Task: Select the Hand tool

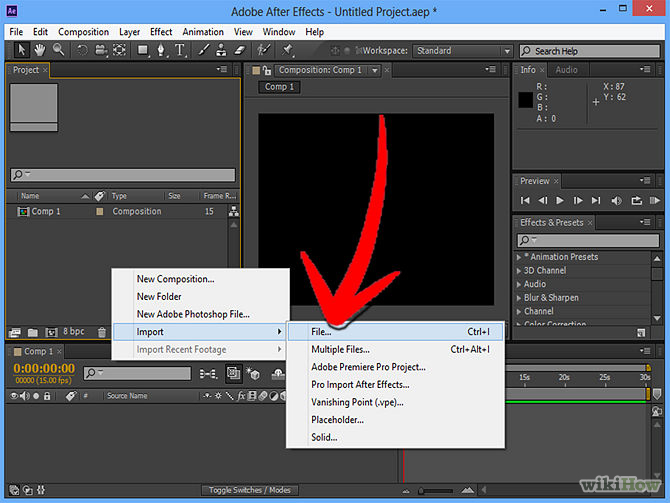Action: click(40, 50)
